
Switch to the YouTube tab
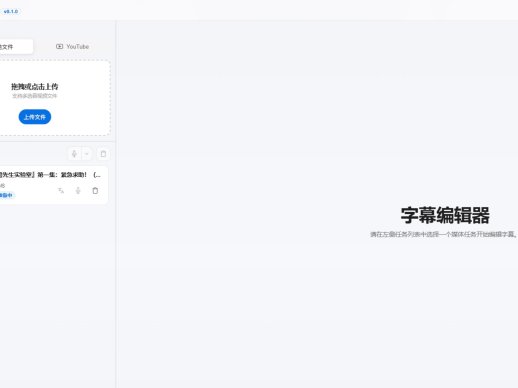pyautogui.click(x=72, y=47)
